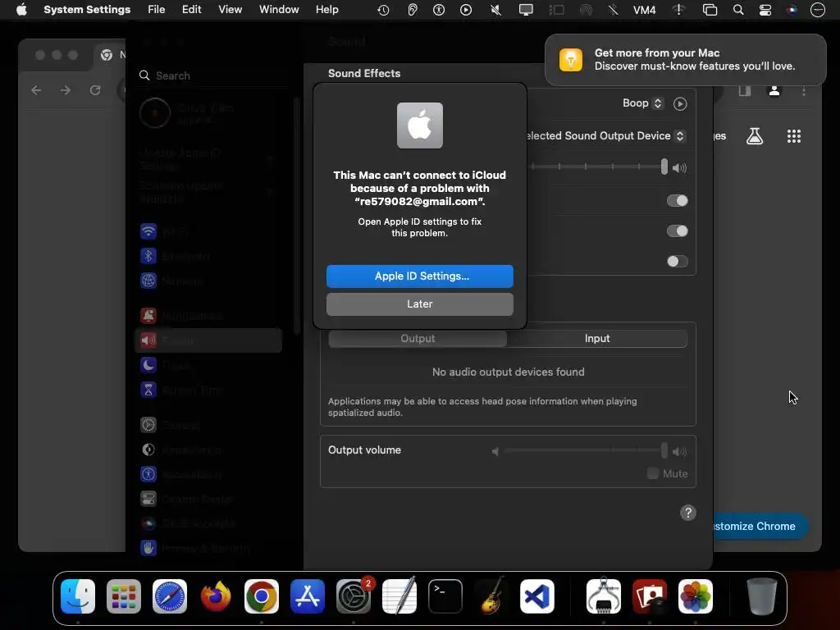Click the muted Sound menu bar icon
This screenshot has width=840, height=630.
[496, 10]
